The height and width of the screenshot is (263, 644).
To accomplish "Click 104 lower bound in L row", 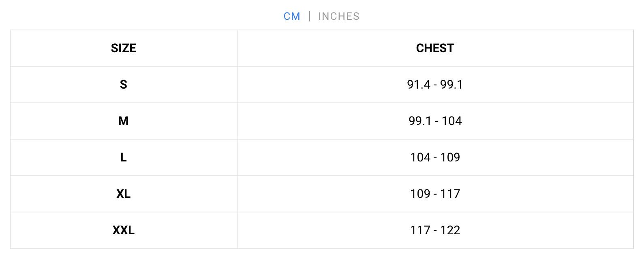I will (x=420, y=157).
